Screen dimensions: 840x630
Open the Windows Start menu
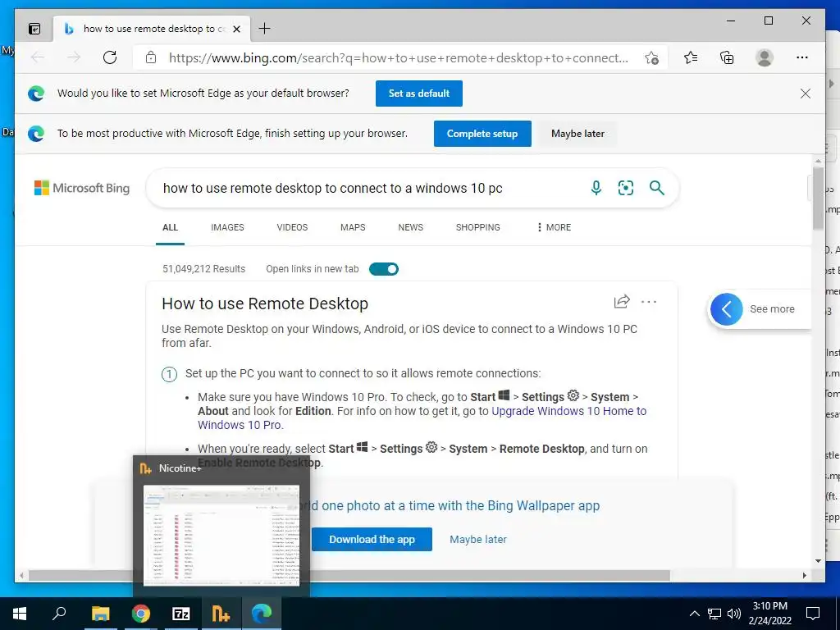click(x=20, y=614)
